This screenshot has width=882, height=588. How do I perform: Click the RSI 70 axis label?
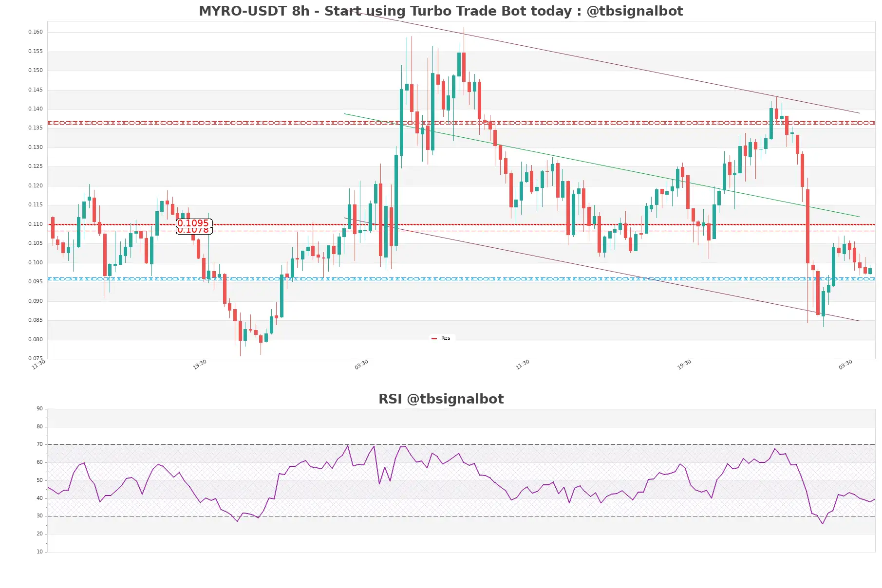[39, 444]
